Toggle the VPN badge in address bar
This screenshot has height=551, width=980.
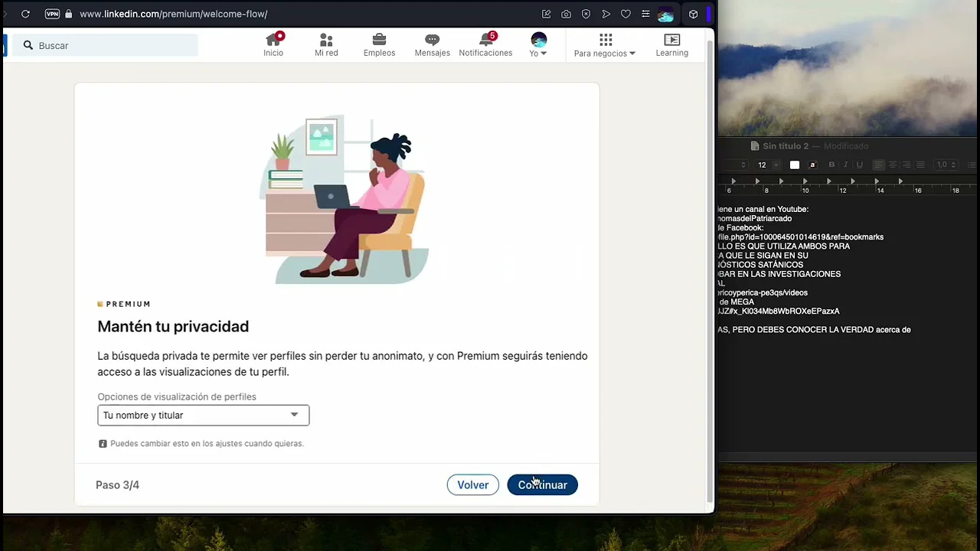52,14
